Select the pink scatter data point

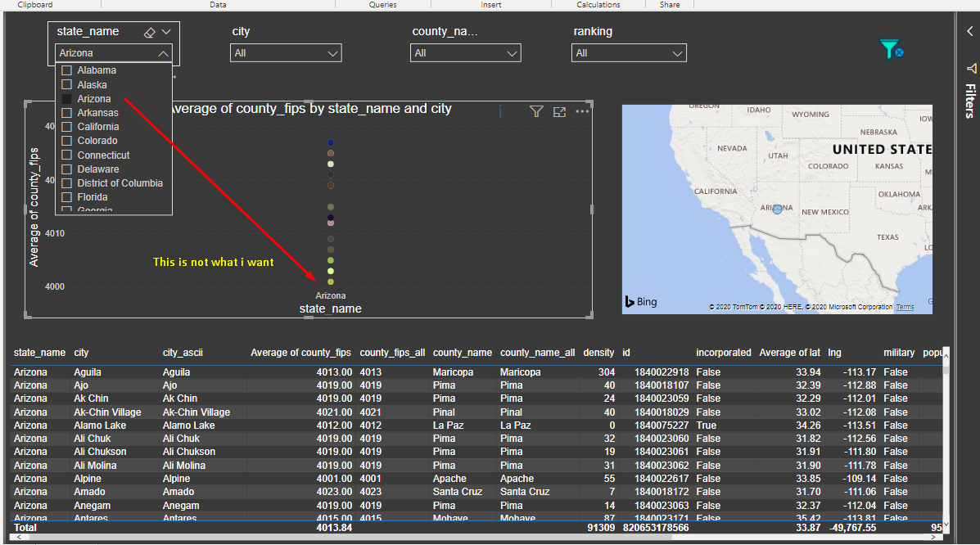coord(331,223)
